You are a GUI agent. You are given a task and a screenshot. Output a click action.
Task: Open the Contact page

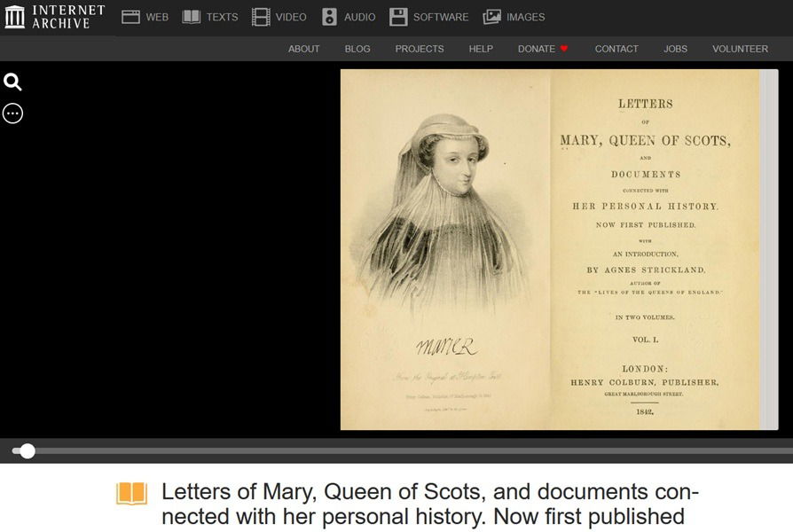click(x=616, y=49)
